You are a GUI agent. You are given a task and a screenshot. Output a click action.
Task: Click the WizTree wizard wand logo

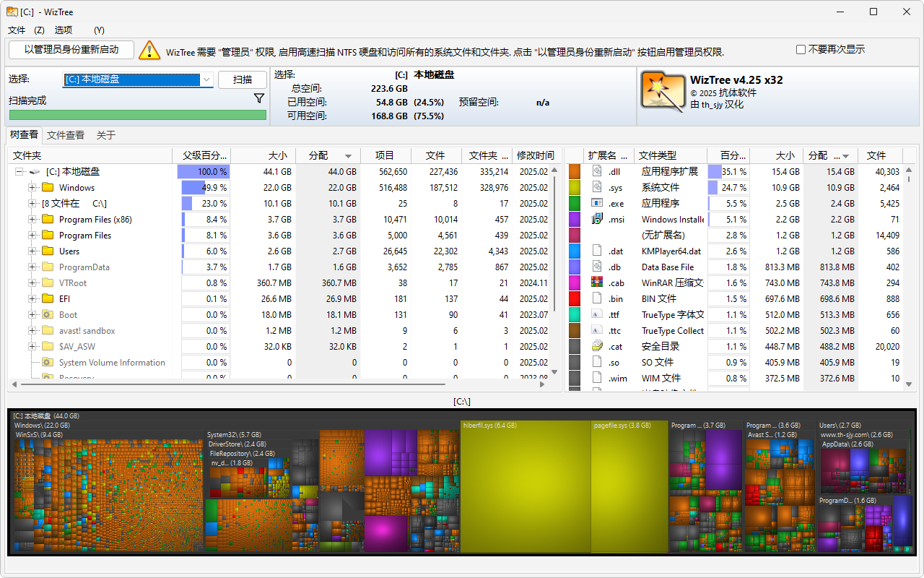(662, 91)
